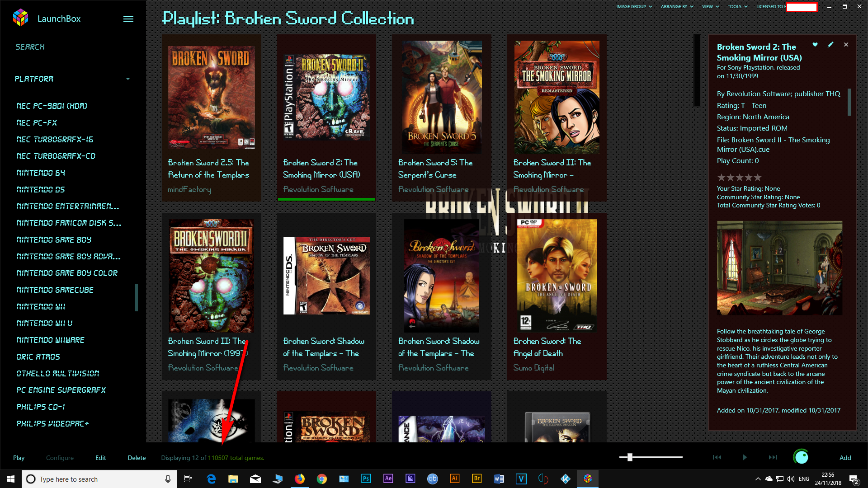
Task: Click Add button in bottom bar
Action: coord(845,458)
